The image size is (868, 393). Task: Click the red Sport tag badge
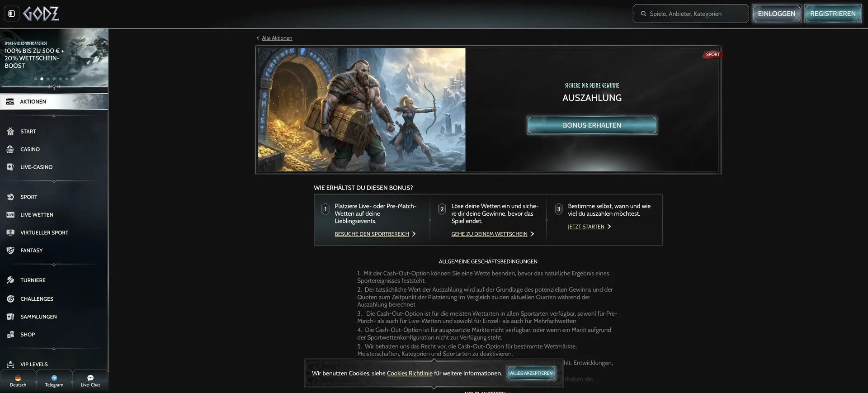[x=712, y=55]
